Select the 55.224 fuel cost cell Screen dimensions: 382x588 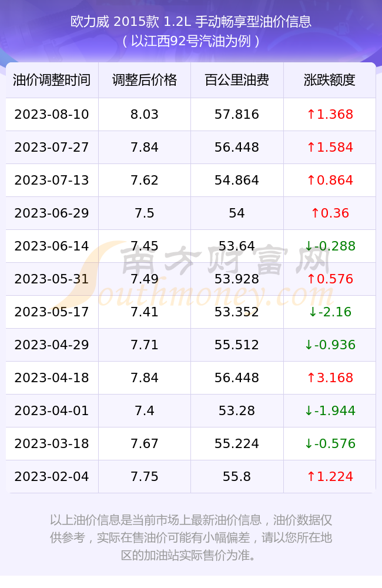point(237,443)
